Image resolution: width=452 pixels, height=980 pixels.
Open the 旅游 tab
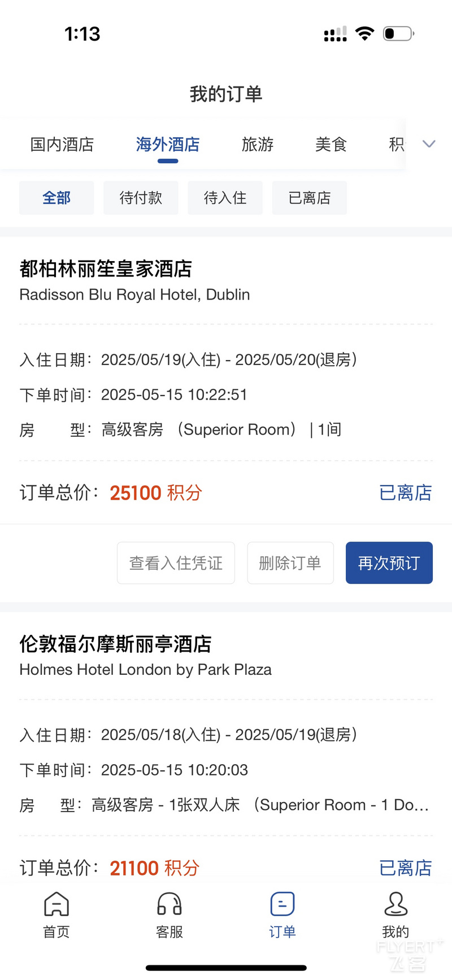click(258, 144)
